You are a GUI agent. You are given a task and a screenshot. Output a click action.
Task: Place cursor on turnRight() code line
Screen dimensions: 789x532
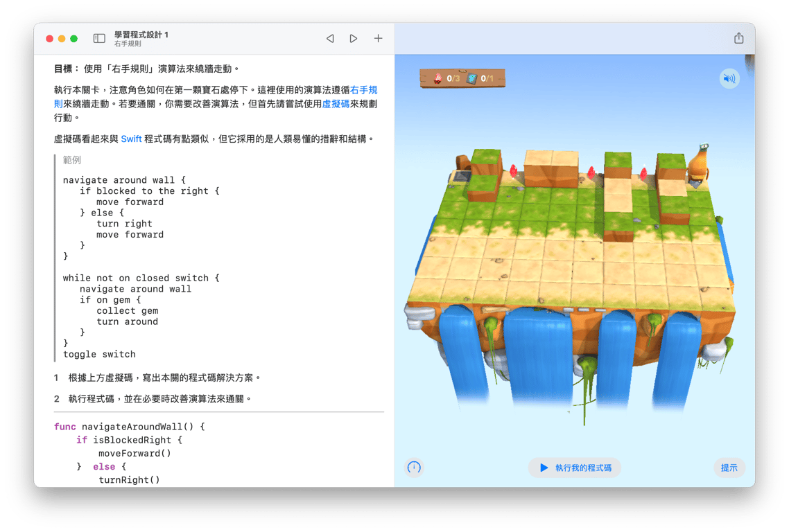[129, 480]
